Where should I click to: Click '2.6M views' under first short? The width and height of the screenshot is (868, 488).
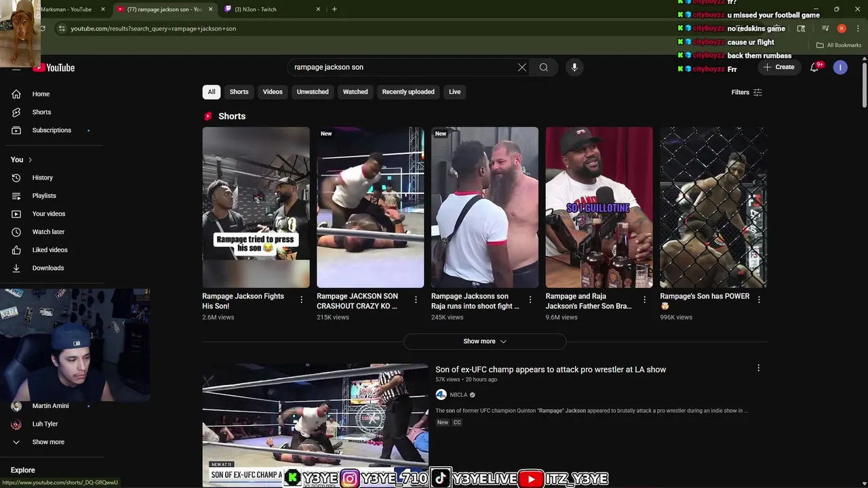point(218,317)
